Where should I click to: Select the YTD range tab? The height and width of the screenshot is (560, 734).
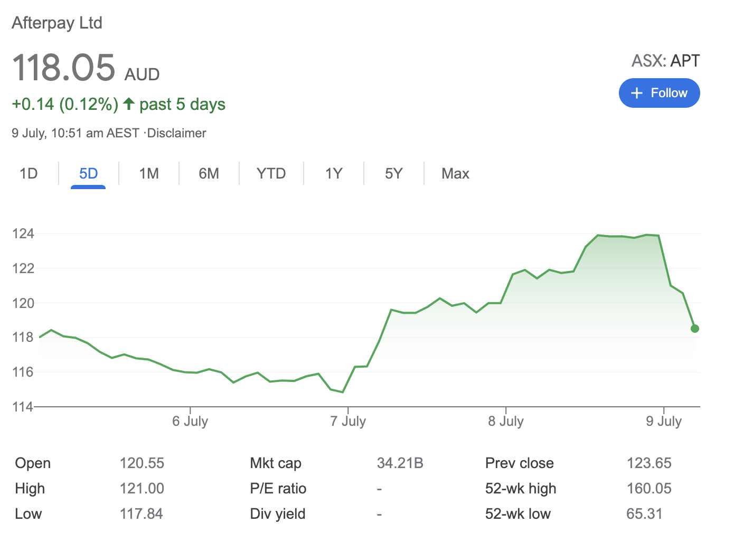[271, 173]
